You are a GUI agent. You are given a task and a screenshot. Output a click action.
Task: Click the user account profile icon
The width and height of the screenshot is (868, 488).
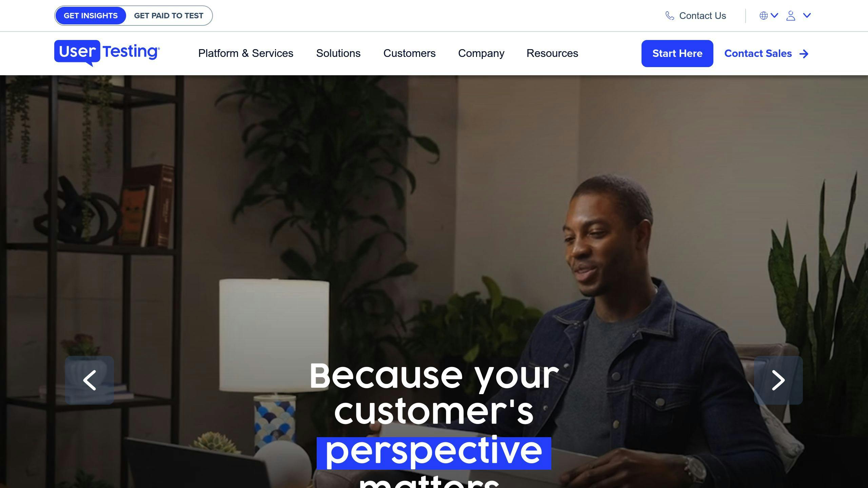(791, 16)
